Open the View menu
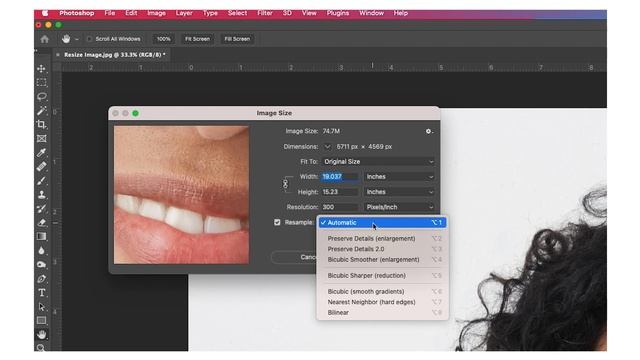Image resolution: width=640 pixels, height=360 pixels. 309,13
